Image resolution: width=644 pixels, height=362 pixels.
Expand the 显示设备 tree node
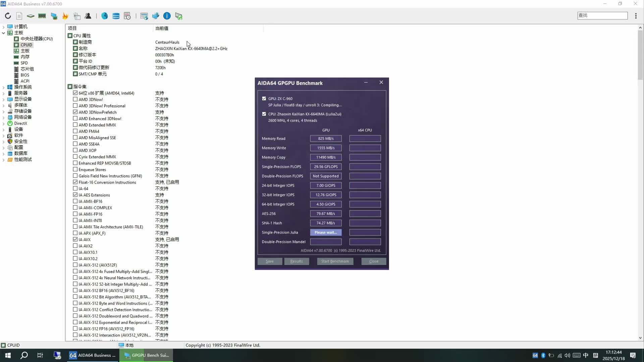coord(4,99)
